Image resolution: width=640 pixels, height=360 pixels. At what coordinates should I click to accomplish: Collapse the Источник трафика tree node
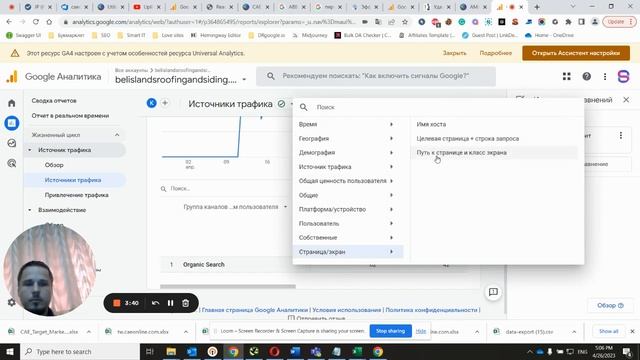coord(30,150)
